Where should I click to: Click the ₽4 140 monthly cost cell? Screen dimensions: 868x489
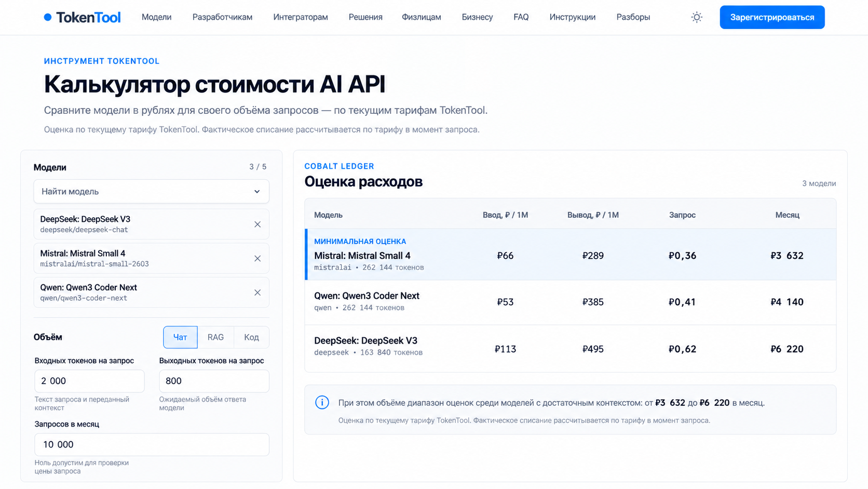click(787, 302)
